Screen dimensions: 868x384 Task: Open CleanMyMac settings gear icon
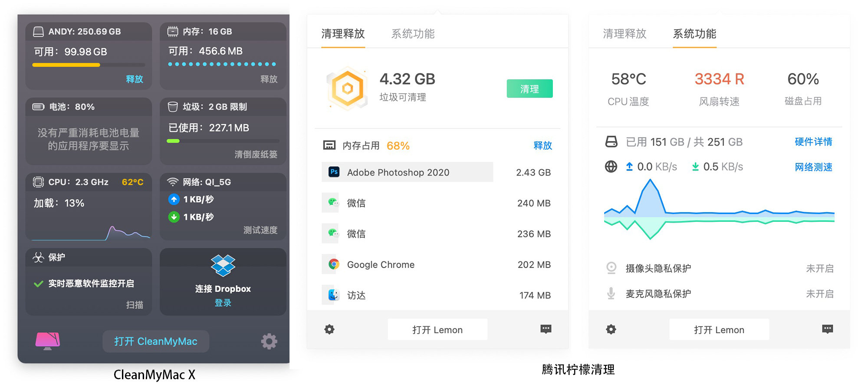point(269,341)
